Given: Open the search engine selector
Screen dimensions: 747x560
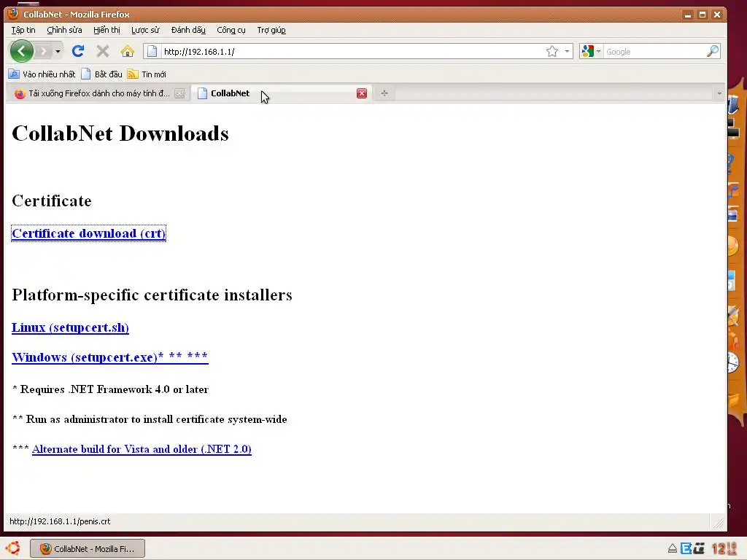Looking at the screenshot, I should tap(591, 52).
